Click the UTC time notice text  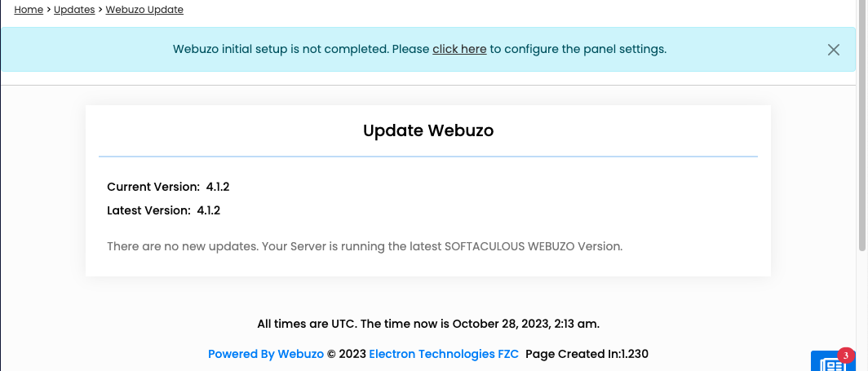[x=428, y=324]
